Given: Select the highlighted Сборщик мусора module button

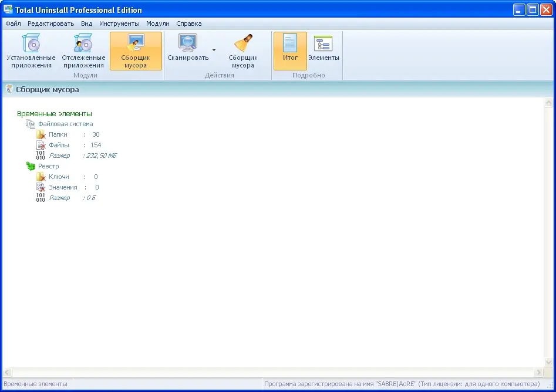Looking at the screenshot, I should tap(136, 51).
